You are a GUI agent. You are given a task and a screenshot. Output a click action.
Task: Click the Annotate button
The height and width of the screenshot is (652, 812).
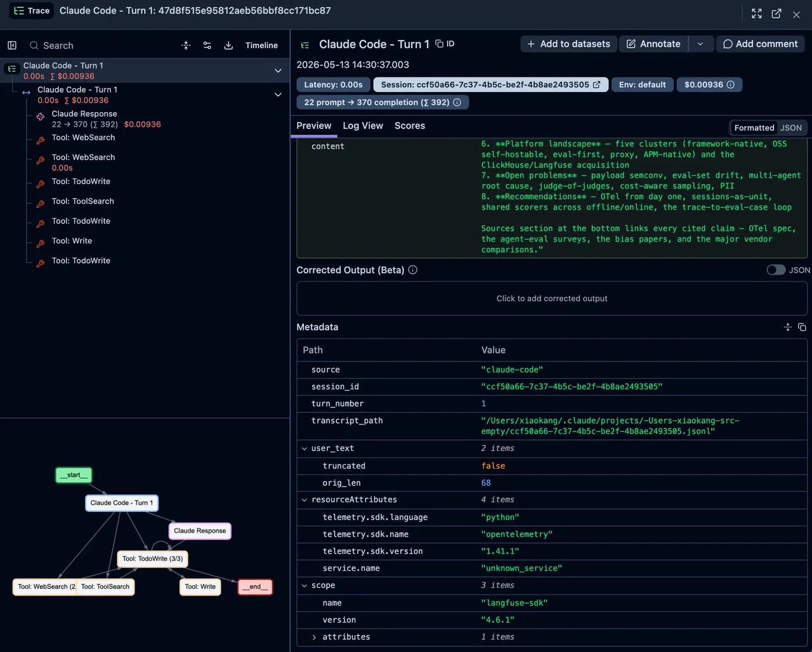click(x=653, y=44)
